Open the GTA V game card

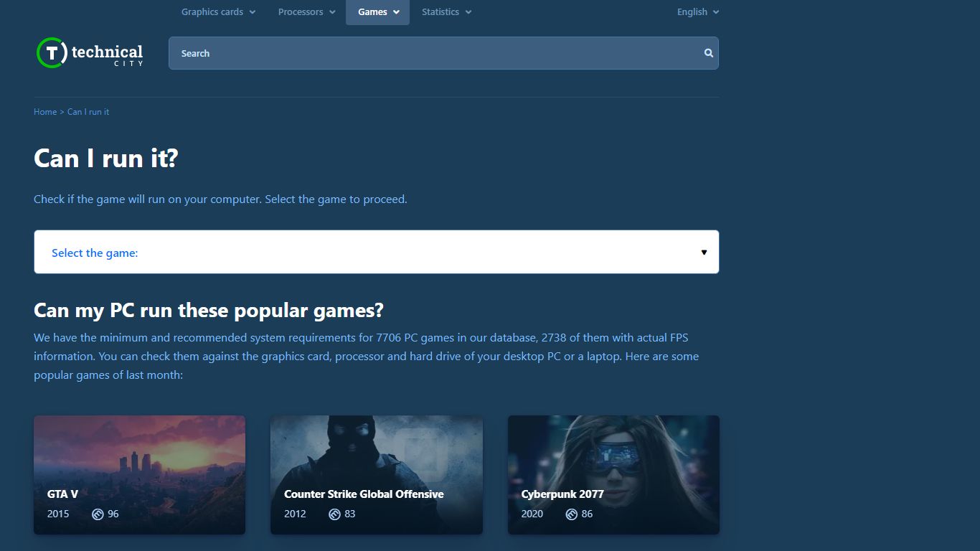140,475
